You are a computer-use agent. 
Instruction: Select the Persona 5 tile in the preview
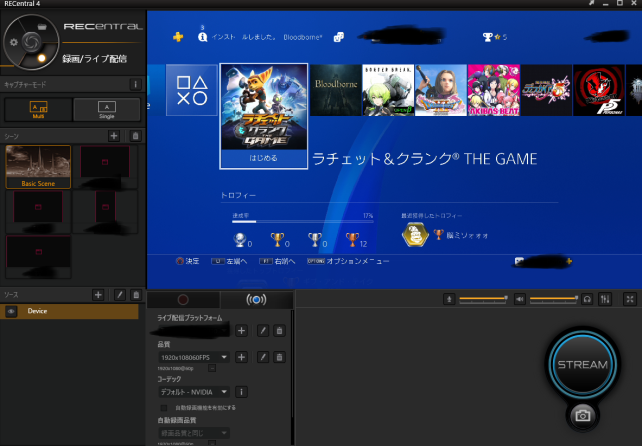599,90
